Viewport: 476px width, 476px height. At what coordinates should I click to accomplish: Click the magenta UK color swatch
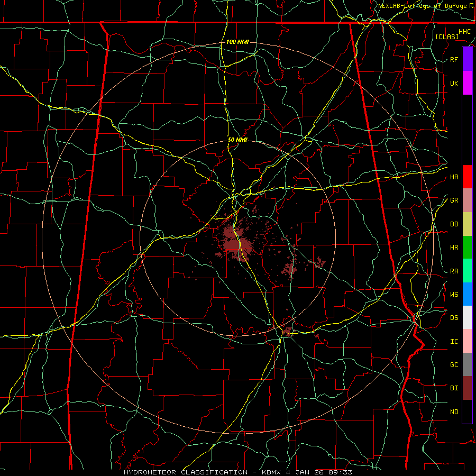[467, 83]
